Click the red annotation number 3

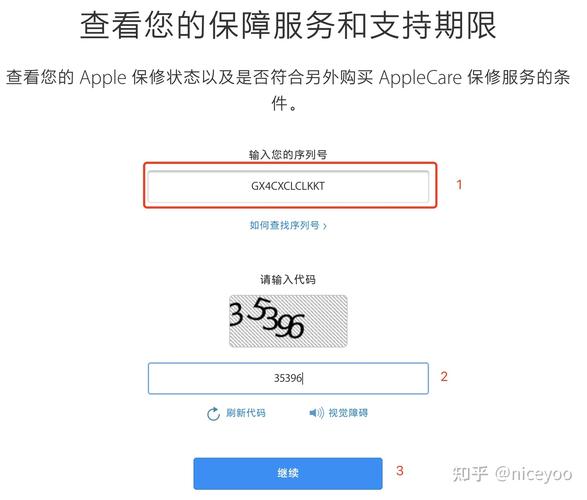click(x=400, y=471)
